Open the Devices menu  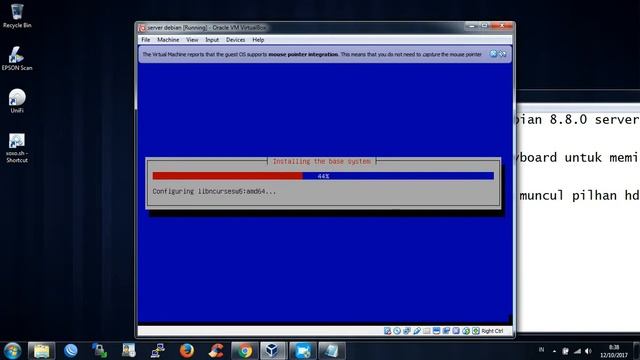click(236, 40)
